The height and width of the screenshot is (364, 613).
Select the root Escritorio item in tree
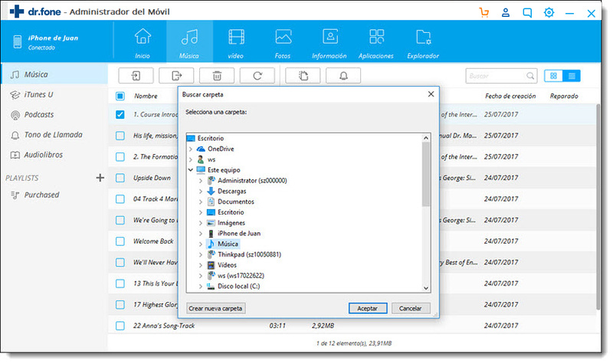click(x=211, y=139)
